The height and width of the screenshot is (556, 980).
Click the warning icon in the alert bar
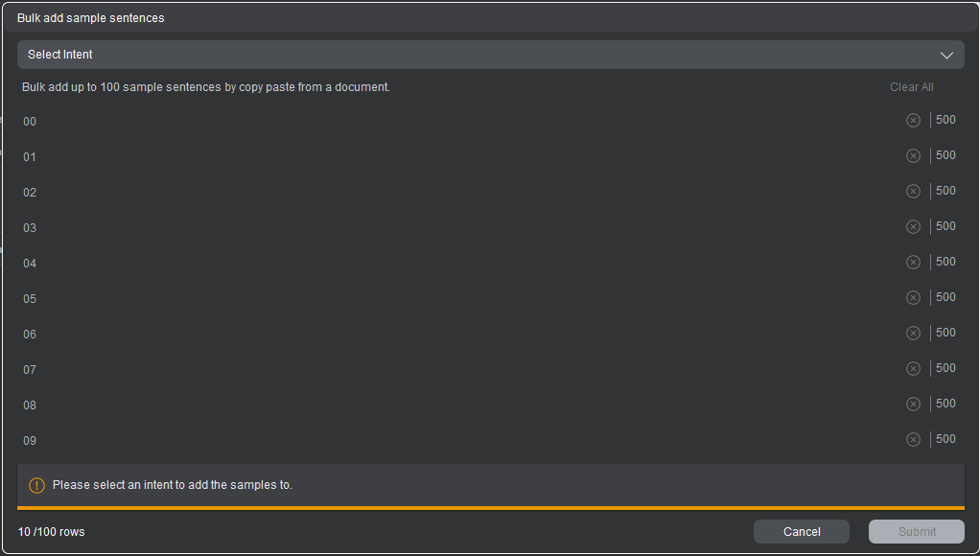[x=37, y=485]
